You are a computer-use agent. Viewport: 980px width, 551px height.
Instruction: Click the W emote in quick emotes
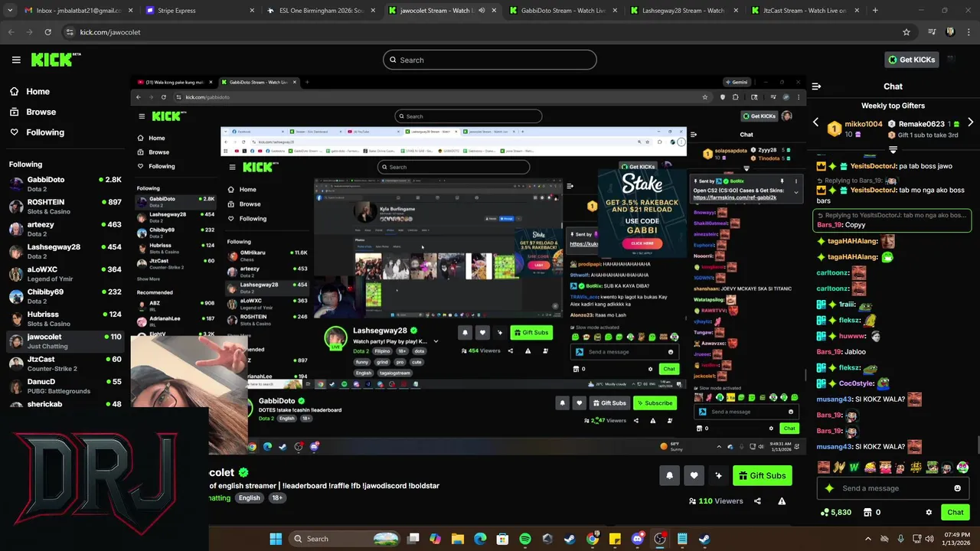coord(854,467)
